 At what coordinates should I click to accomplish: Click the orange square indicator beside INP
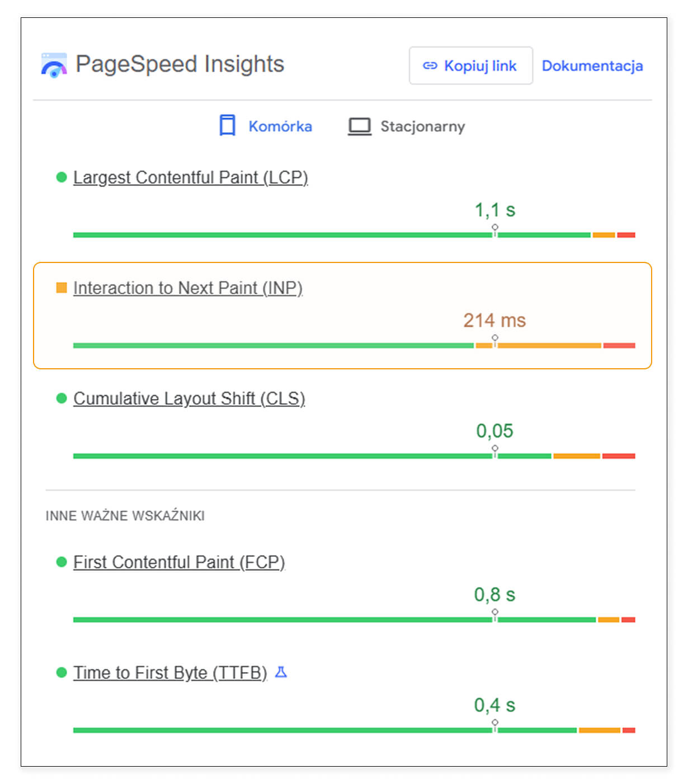coord(62,288)
